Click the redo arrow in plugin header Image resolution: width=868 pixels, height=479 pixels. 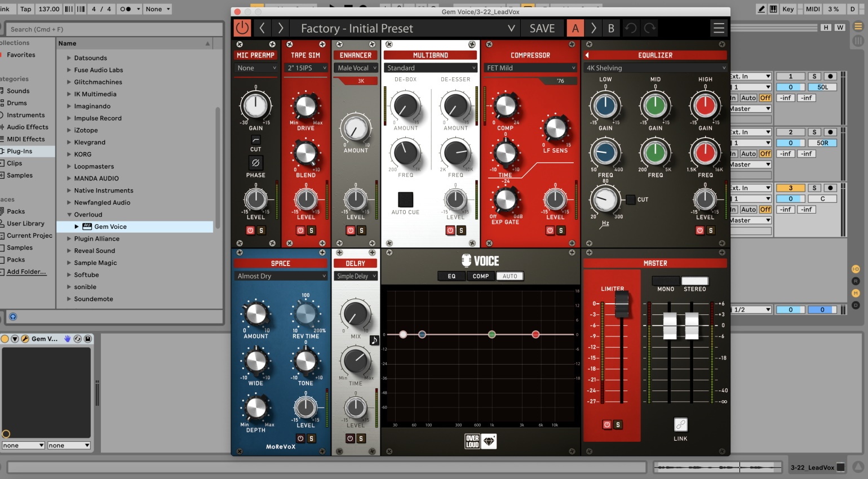(650, 28)
